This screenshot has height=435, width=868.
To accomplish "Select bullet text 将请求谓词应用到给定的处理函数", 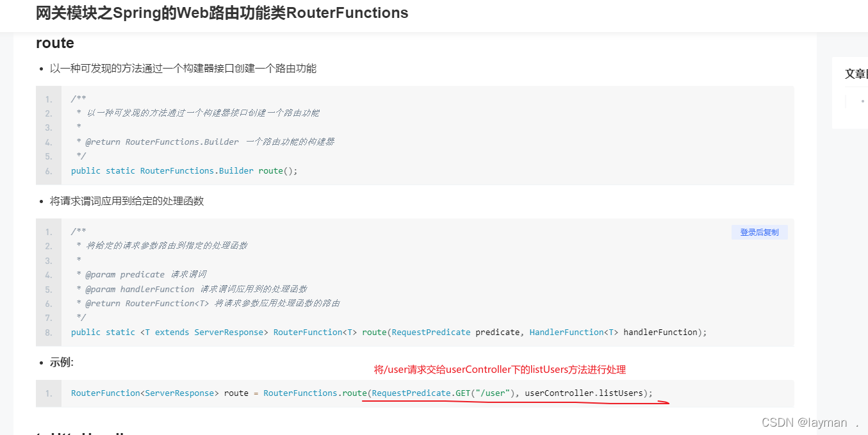I will point(127,201).
